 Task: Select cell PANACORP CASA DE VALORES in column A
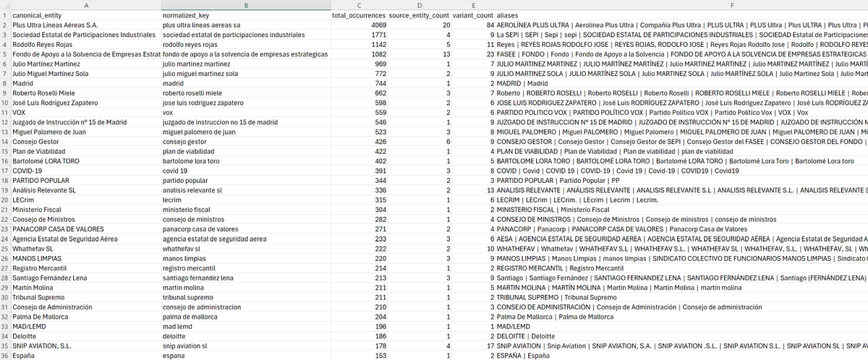tap(85, 228)
